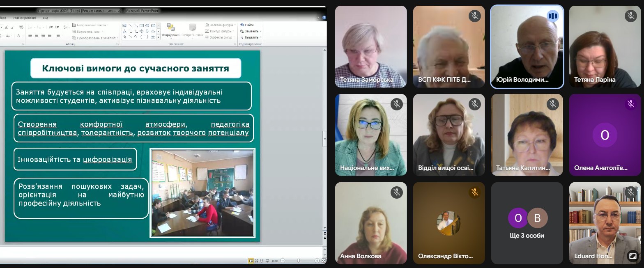Viewport: 644px width, 268px height.
Task: Start slideshow from status bar icon
Action: (x=268, y=261)
